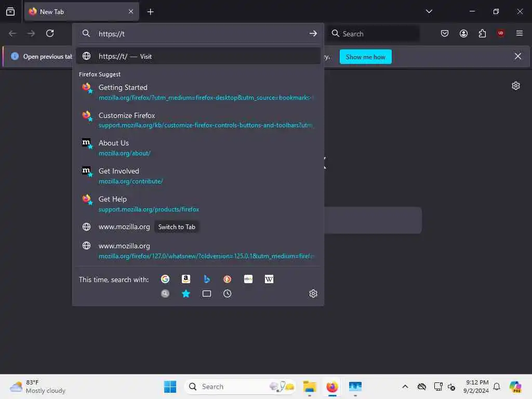532x399 pixels.
Task: Open the New Tab personalize gear icon
Action: click(516, 86)
